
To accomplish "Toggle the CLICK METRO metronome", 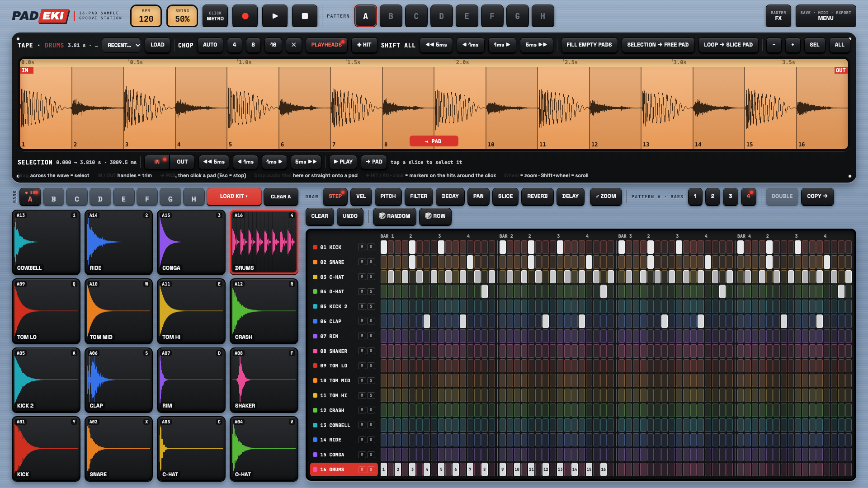I will click(x=215, y=16).
